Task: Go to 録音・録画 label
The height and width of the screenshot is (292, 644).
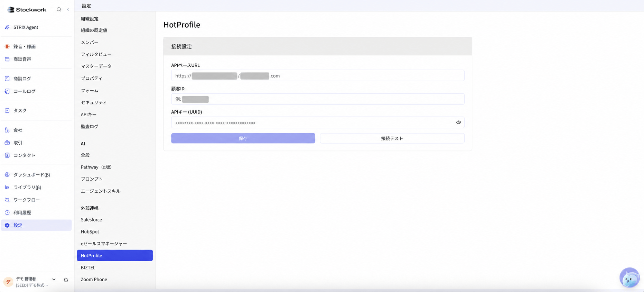Action: click(25, 46)
